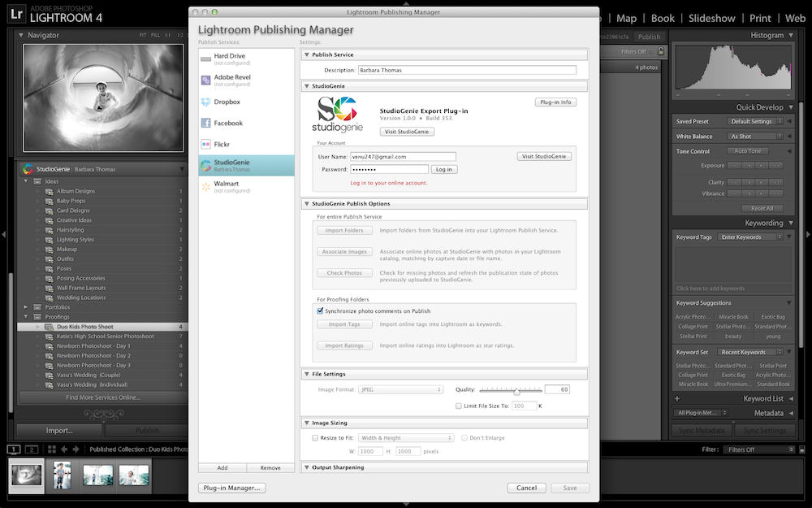This screenshot has width=812, height=508.
Task: Select secondary window display 2 icon
Action: (x=32, y=449)
